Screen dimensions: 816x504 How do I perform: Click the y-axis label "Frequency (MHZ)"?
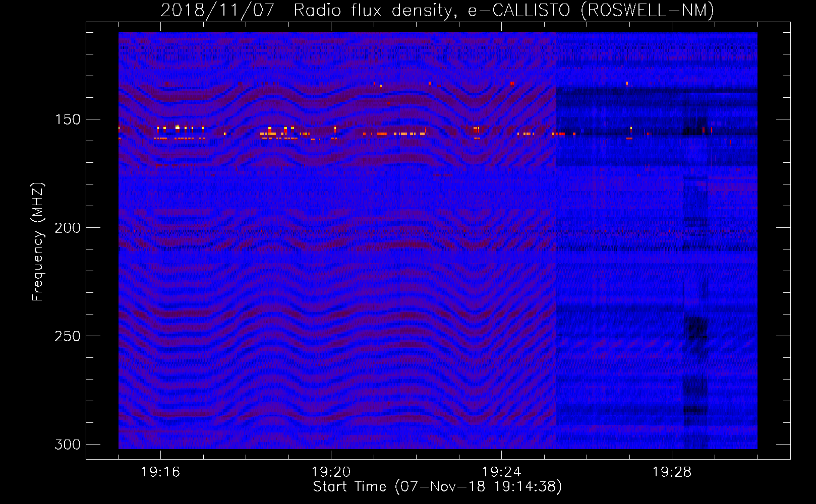click(x=38, y=242)
